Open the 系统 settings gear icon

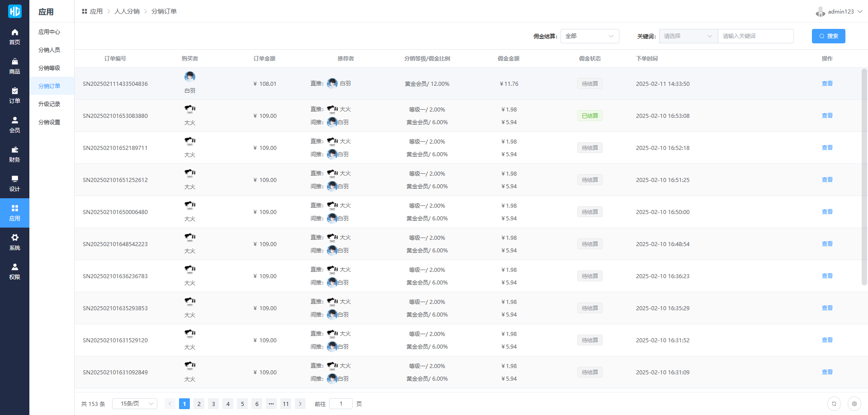[x=14, y=238]
